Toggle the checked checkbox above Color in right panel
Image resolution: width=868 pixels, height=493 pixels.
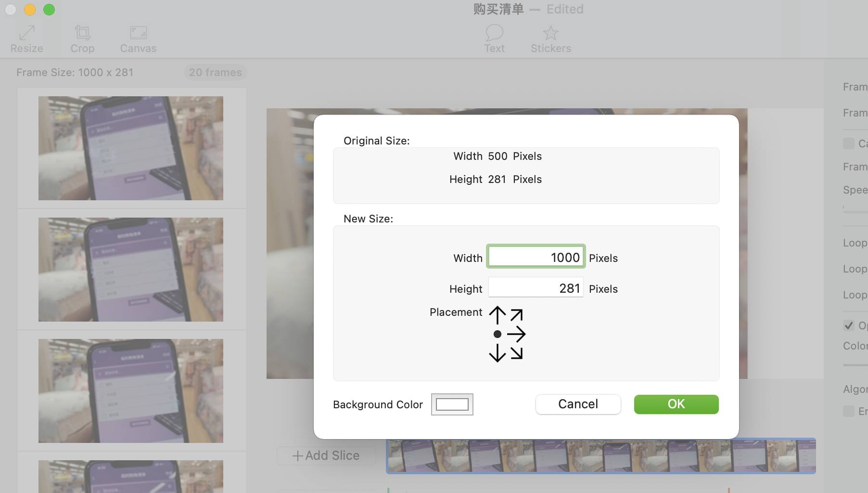pos(849,325)
